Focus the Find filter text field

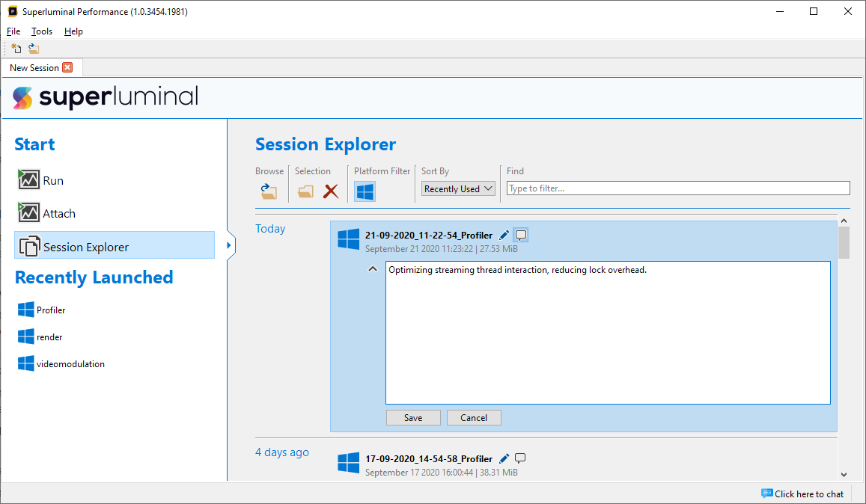point(678,188)
